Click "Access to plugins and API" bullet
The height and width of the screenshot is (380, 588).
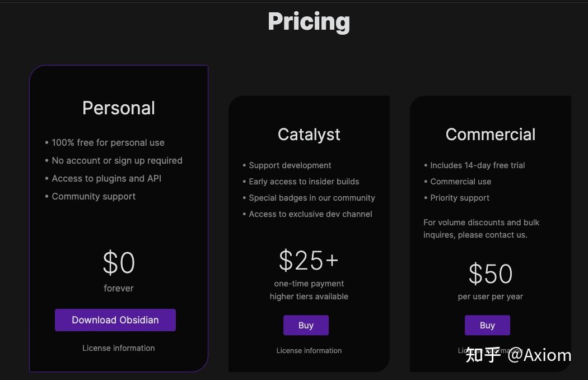106,179
